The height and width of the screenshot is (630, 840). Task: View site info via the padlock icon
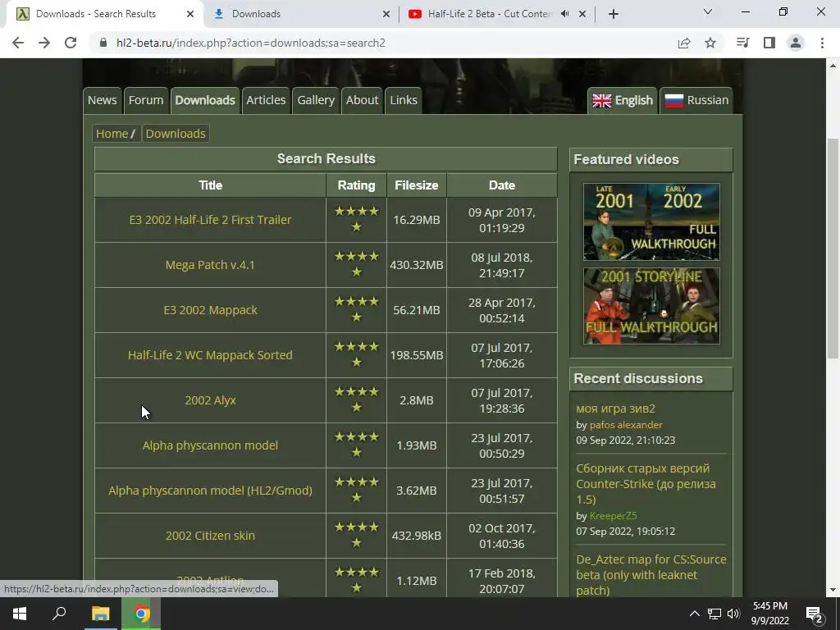(103, 43)
